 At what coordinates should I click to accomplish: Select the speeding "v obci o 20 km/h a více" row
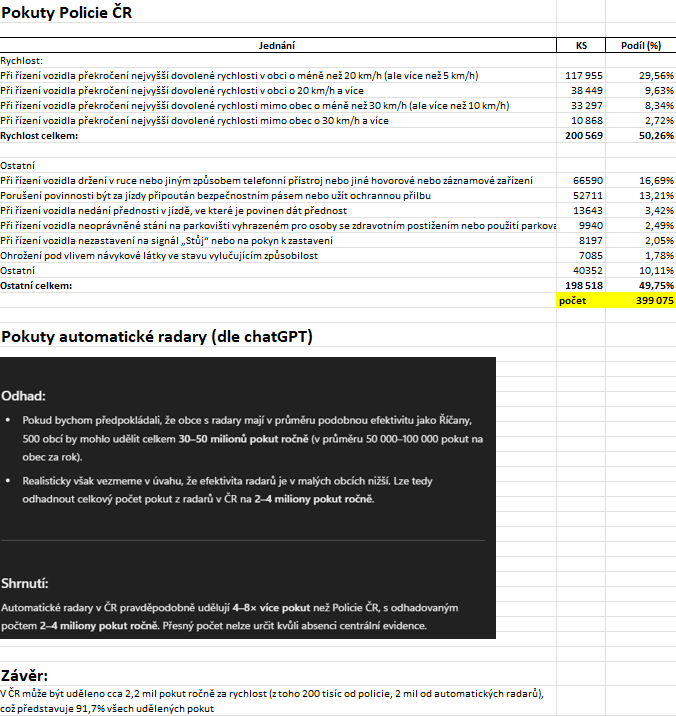[182, 90]
